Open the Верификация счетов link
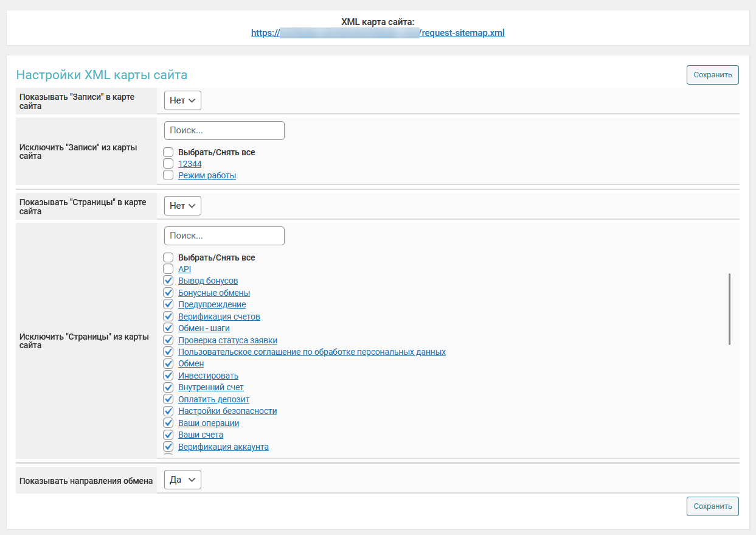 coord(219,316)
